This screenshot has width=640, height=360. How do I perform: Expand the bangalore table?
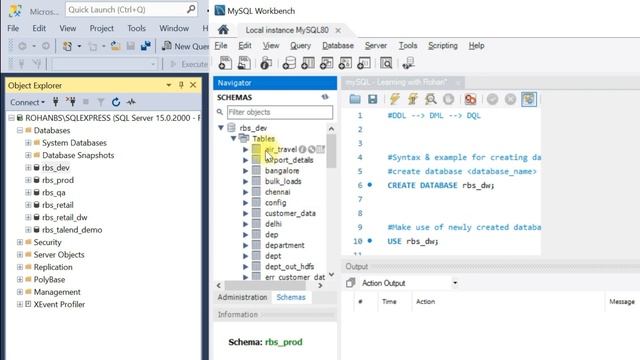(x=245, y=171)
